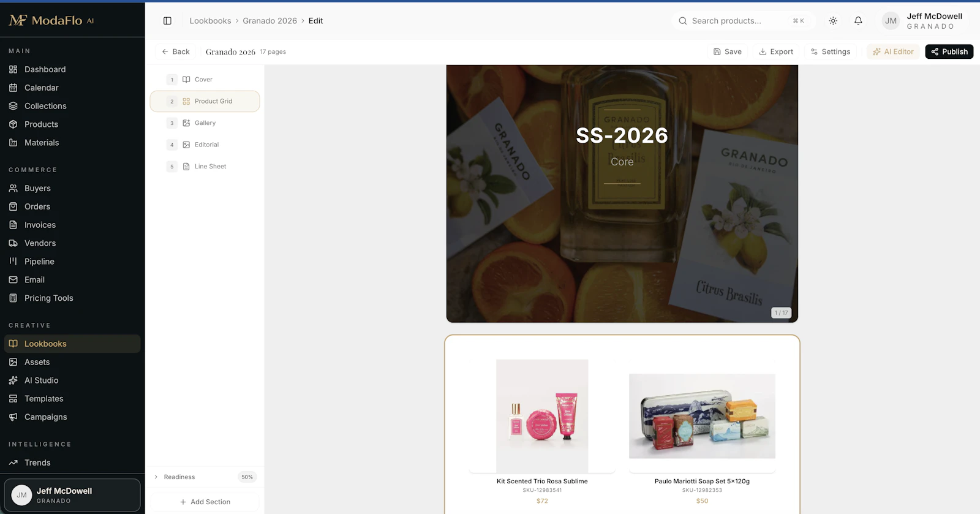Click the Jeff McDowell name in top bar

pyautogui.click(x=934, y=16)
